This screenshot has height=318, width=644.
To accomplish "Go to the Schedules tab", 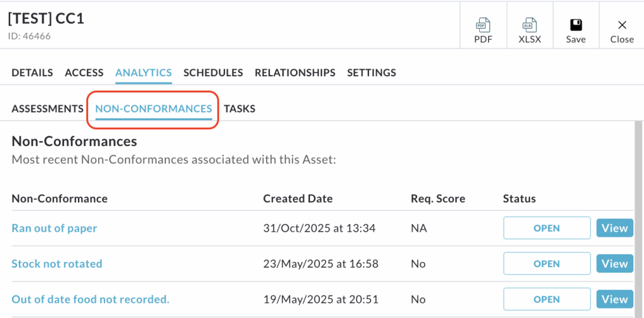I will [213, 72].
